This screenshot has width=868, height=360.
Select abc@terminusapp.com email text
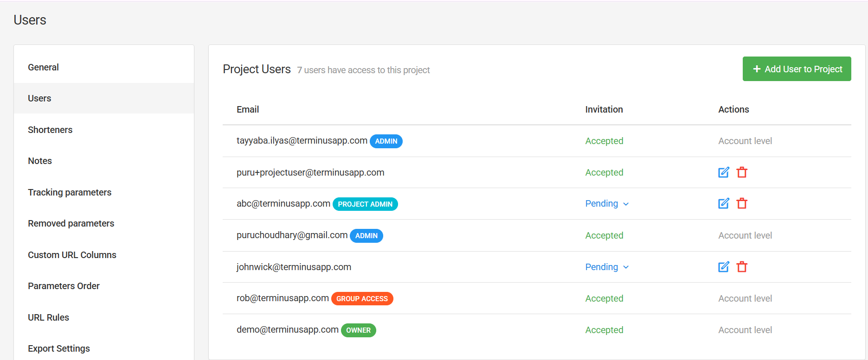click(x=283, y=203)
